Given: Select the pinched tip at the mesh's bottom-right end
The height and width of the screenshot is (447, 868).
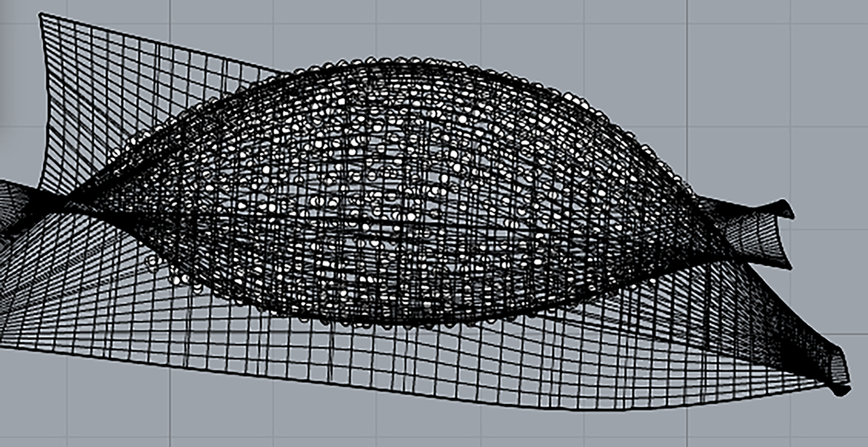Looking at the screenshot, I should coord(840,389).
